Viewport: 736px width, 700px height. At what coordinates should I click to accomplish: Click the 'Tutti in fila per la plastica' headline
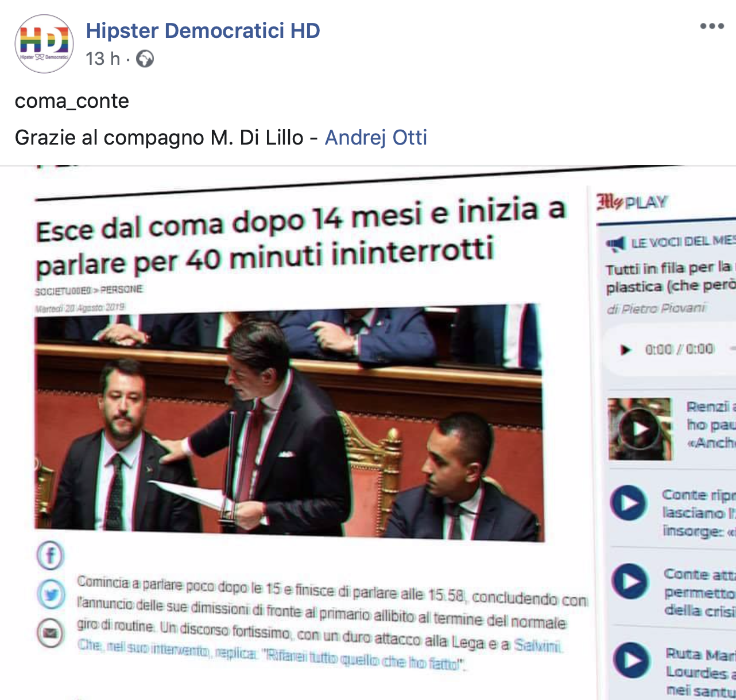click(x=671, y=277)
